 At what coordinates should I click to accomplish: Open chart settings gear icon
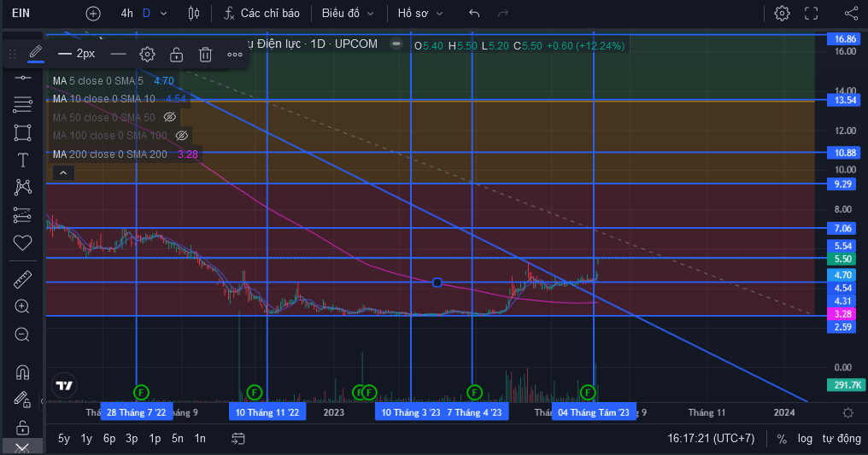782,14
